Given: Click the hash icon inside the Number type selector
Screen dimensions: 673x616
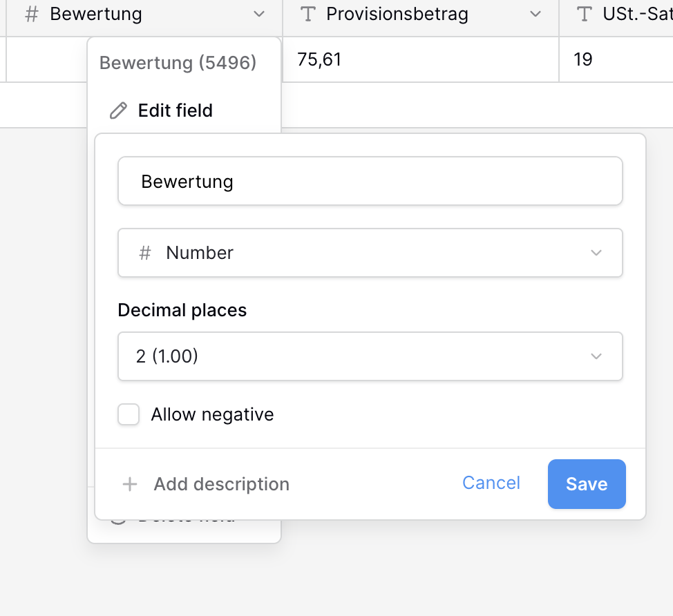Looking at the screenshot, I should 145,253.
